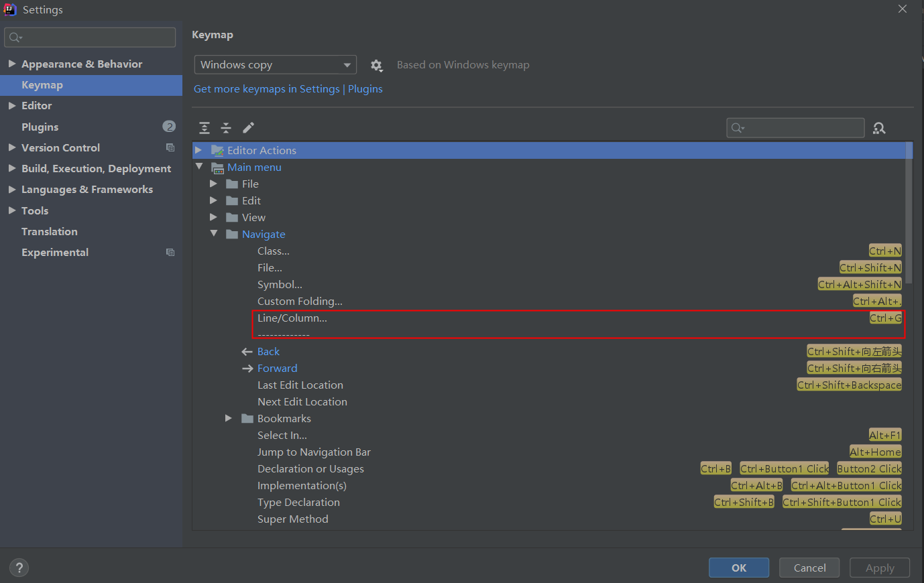924x583 pixels.
Task: Collapse the Main menu tree node
Action: coord(198,166)
